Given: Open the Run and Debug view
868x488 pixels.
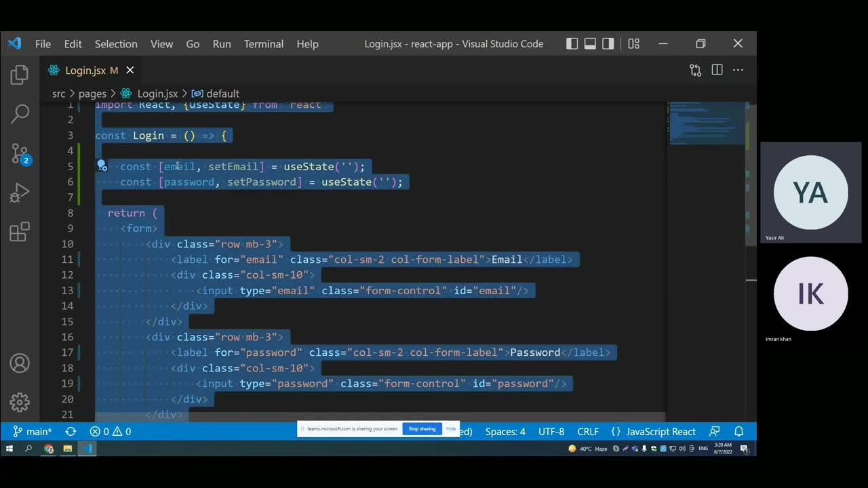Looking at the screenshot, I should [x=20, y=193].
